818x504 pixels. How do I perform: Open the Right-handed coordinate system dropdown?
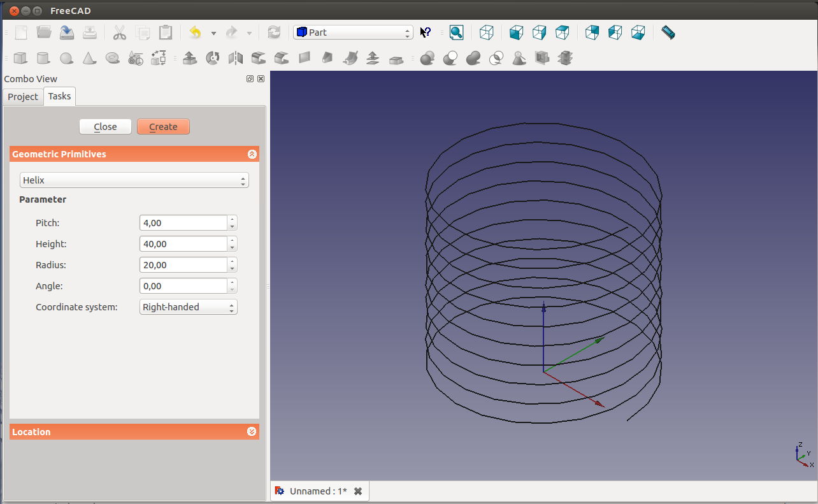point(188,307)
